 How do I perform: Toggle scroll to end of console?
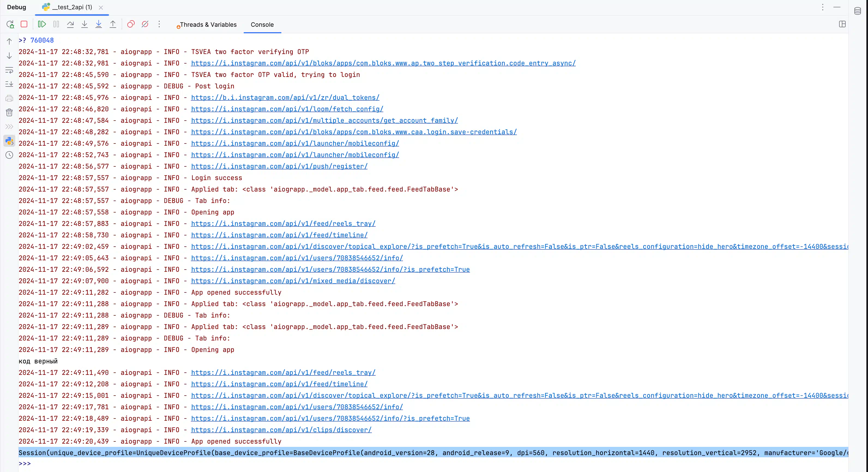9,84
